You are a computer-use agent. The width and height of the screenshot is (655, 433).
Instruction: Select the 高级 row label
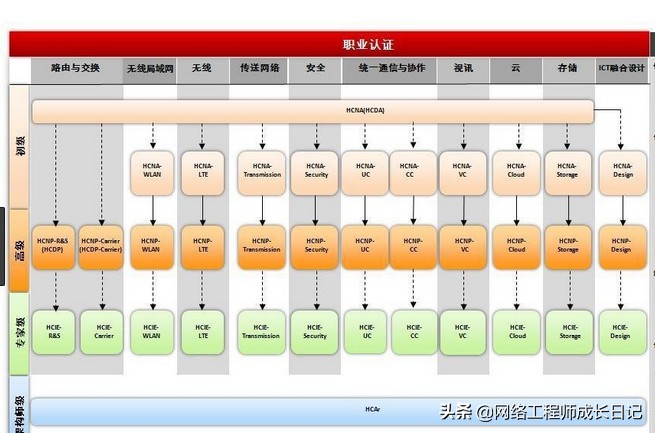click(x=19, y=251)
